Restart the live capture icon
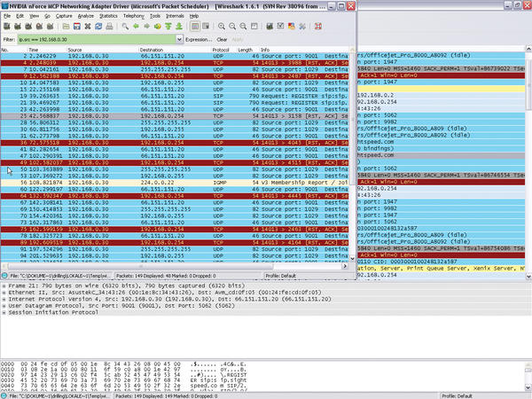This screenshot has height=399, width=532. pyautogui.click(x=51, y=26)
